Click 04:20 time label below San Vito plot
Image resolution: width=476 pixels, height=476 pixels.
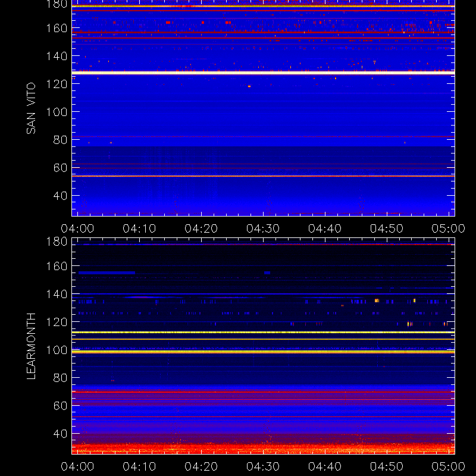tap(201, 228)
